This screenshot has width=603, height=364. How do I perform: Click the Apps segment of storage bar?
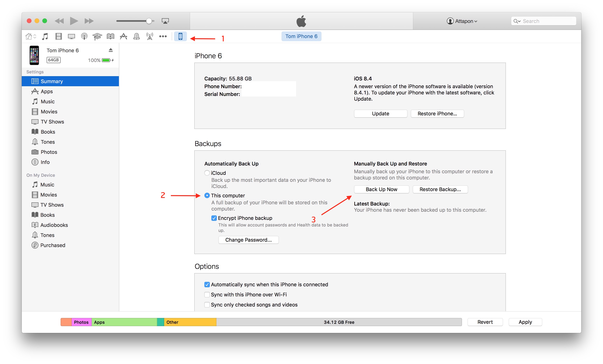coord(124,322)
